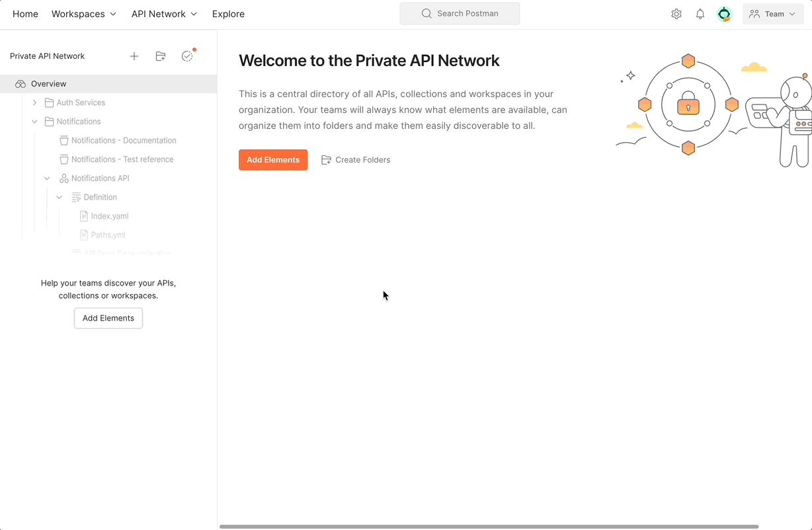
Task: Click the orange Add Elements button
Action: tap(273, 159)
